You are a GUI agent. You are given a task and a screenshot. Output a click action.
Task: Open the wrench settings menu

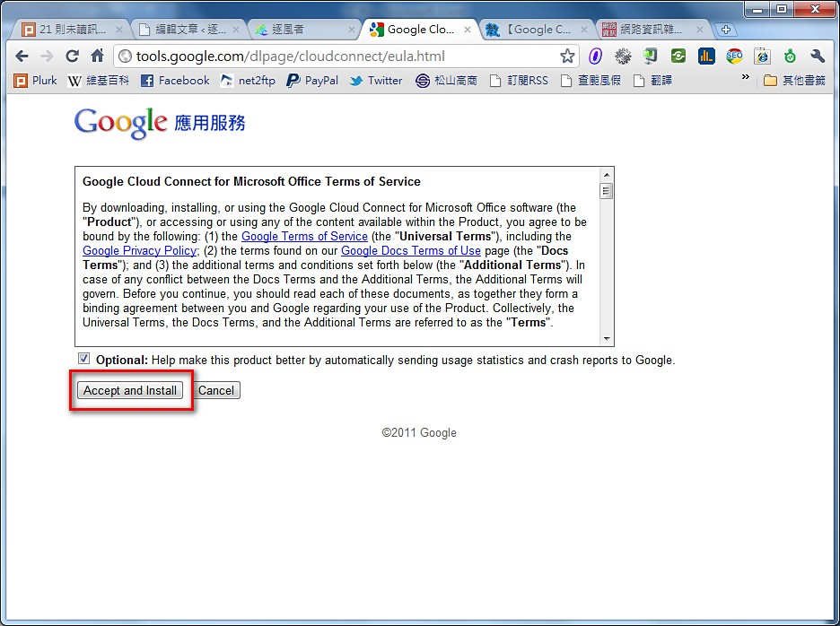(x=818, y=56)
